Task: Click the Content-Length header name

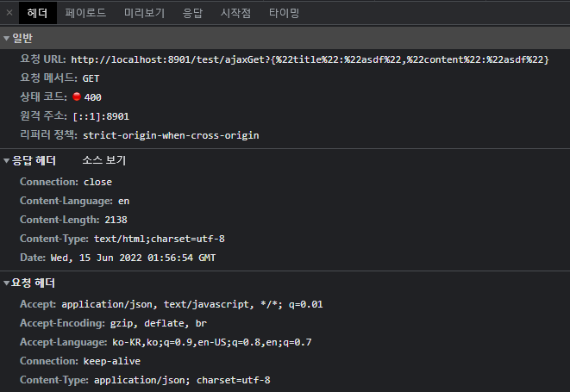Action: pyautogui.click(x=60, y=220)
